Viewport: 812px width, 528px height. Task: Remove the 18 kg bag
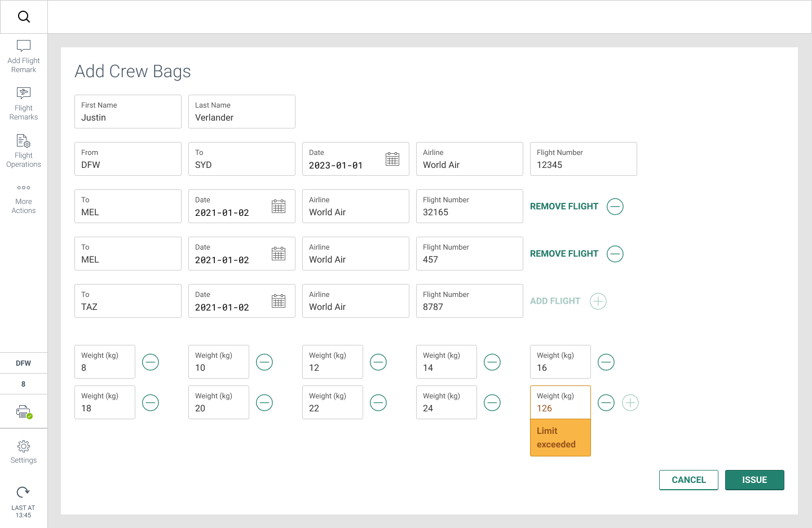(x=151, y=403)
